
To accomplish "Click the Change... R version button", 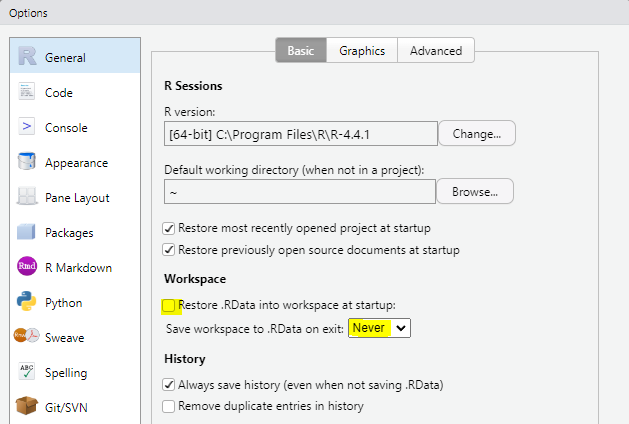I will [477, 134].
